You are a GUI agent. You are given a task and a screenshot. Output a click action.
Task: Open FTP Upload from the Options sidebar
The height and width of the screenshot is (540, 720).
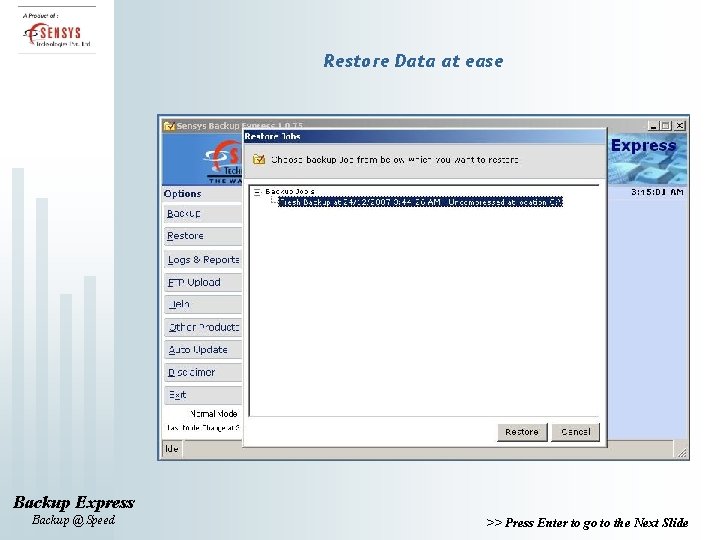[x=203, y=282]
